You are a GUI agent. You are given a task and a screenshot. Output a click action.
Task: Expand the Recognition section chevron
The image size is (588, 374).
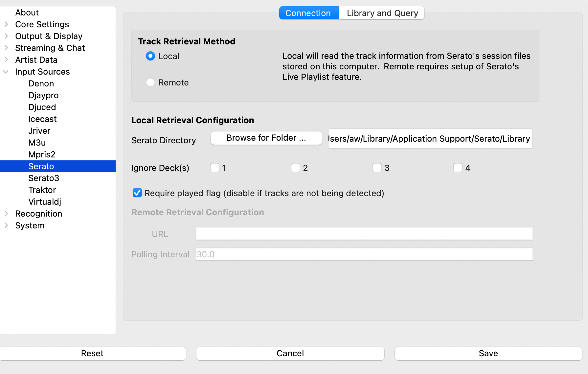pyautogui.click(x=6, y=214)
